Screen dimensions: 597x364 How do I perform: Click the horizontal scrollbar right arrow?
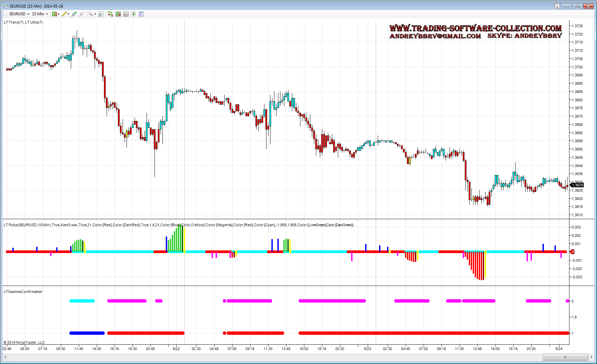(x=591, y=357)
